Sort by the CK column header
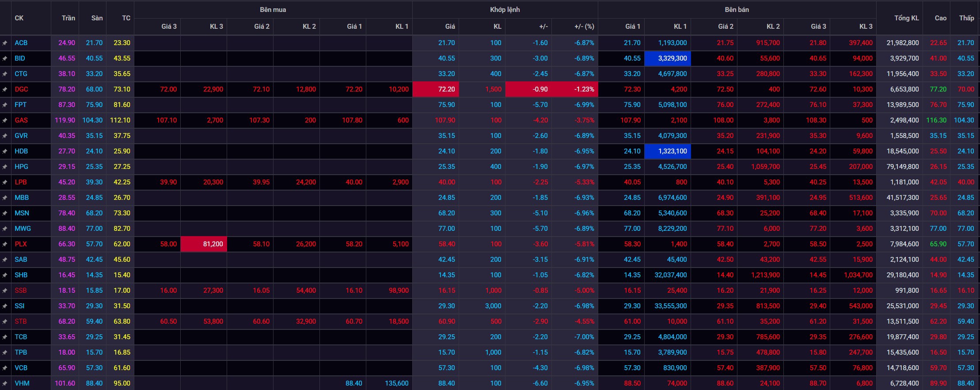The image size is (980, 390). 19,18
